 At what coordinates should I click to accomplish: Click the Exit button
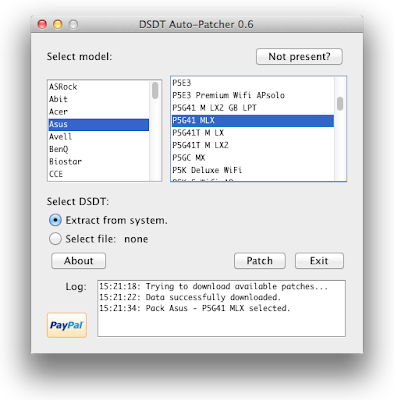click(319, 261)
